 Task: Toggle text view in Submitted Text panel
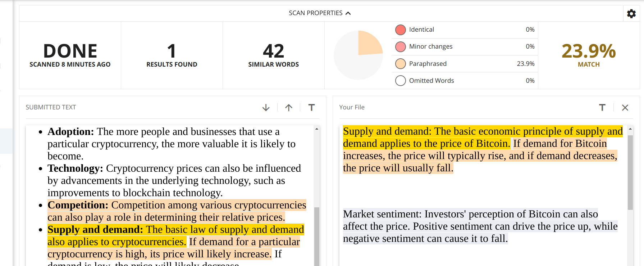(312, 107)
